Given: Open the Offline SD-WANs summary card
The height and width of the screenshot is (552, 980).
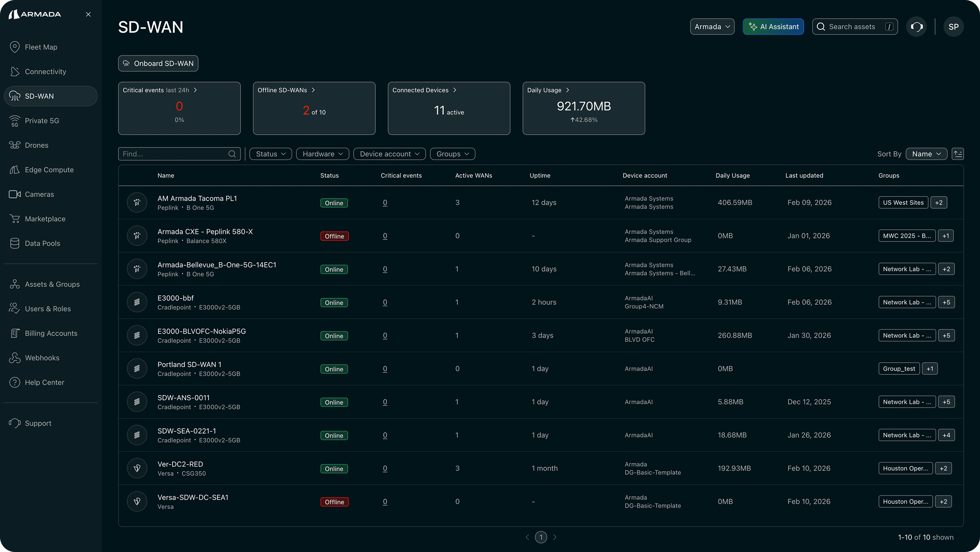Looking at the screenshot, I should [x=314, y=108].
